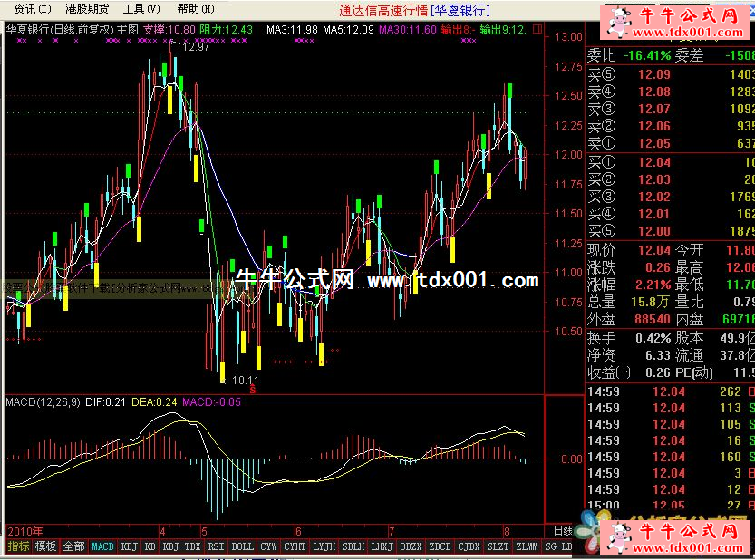The width and height of the screenshot is (755, 560).
Task: Click the MA30:11.60 indicator label
Action: click(408, 29)
